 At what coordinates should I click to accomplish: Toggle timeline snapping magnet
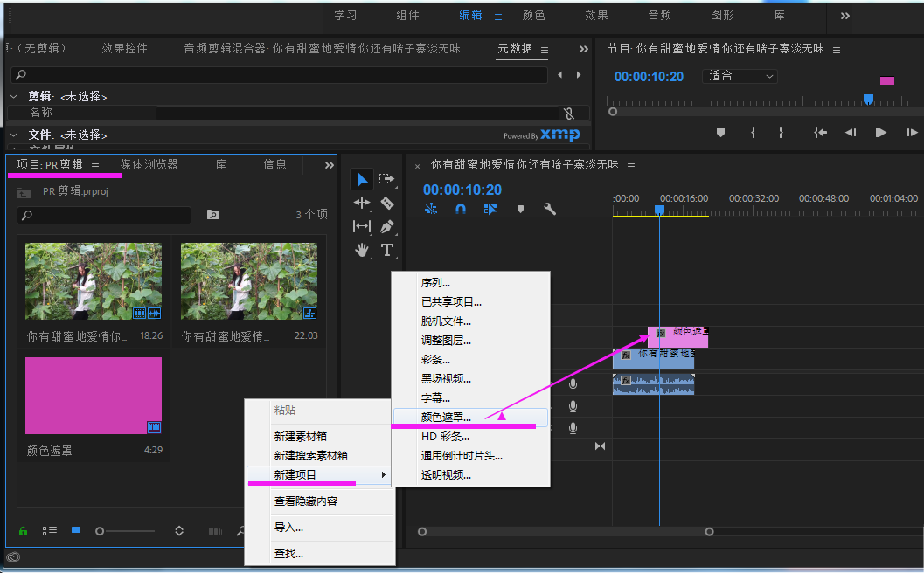(x=461, y=210)
